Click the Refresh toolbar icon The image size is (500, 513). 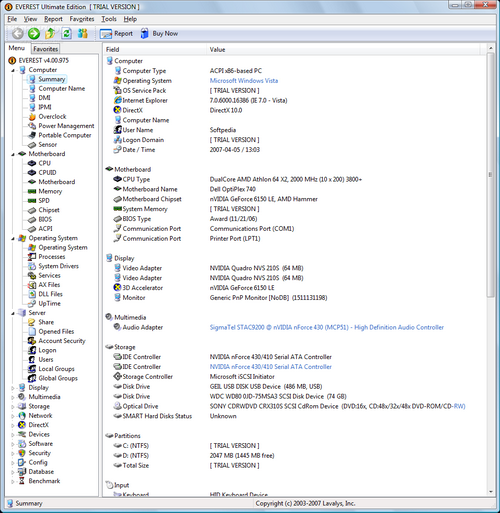click(66, 33)
